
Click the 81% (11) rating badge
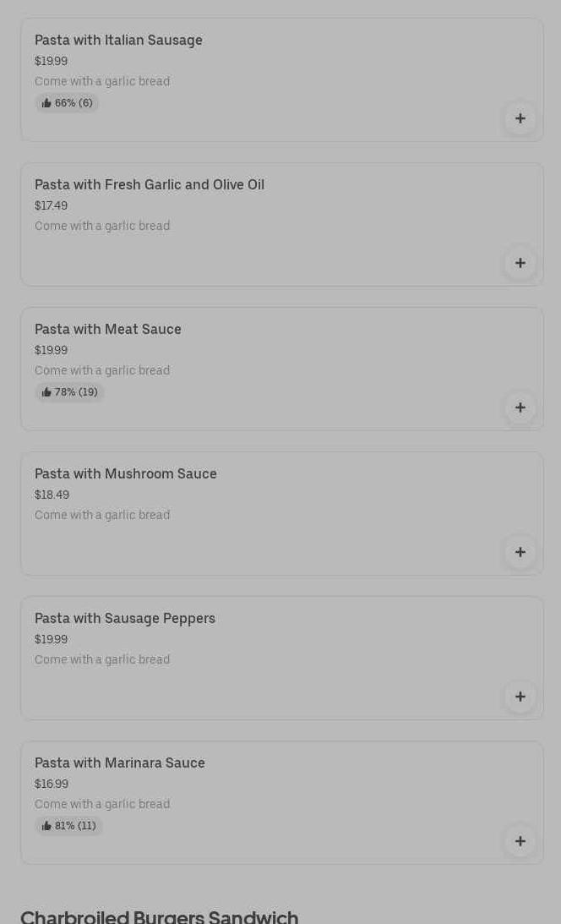68,826
